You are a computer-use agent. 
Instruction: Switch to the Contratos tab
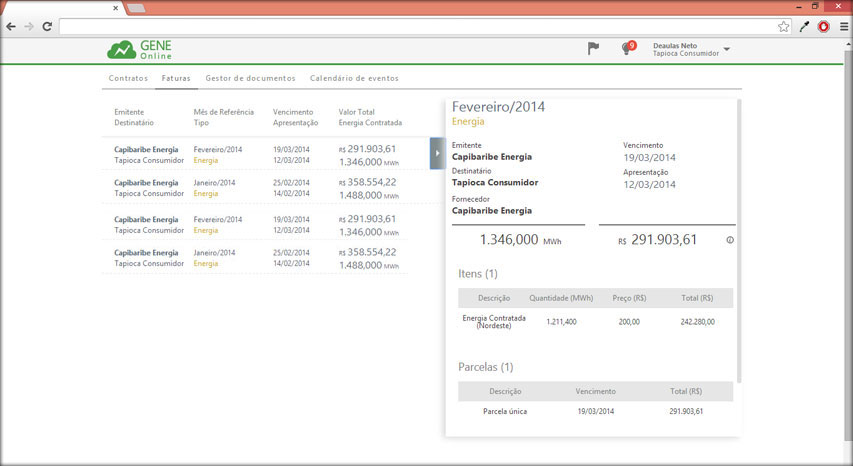click(x=128, y=78)
